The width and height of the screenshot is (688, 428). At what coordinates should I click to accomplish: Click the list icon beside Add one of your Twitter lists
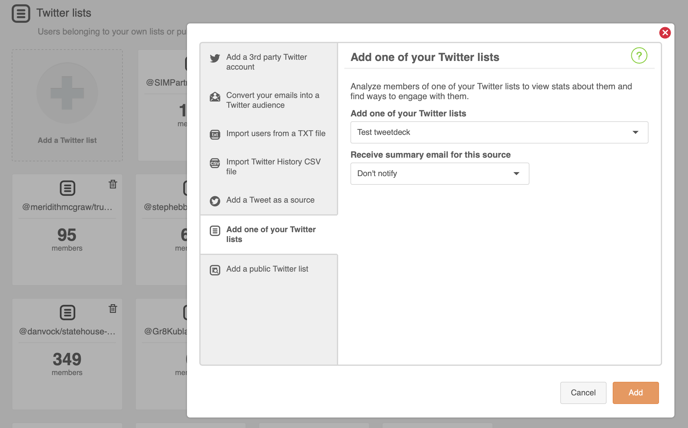(x=215, y=230)
